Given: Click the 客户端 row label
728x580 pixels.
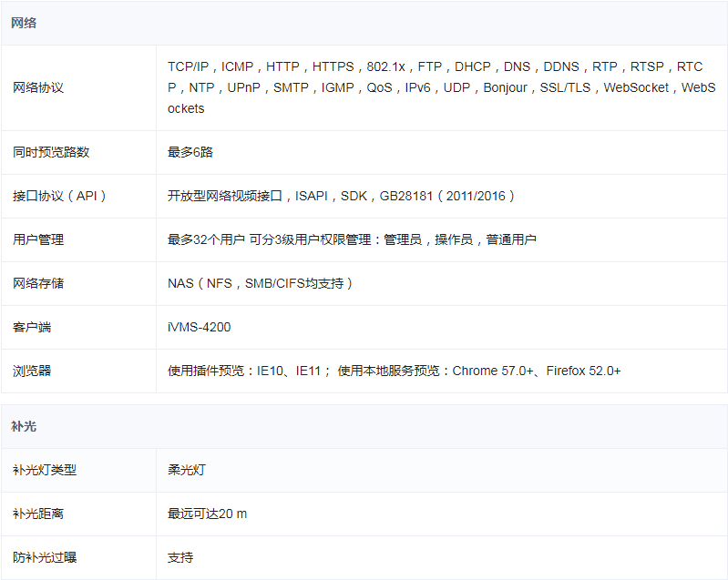Looking at the screenshot, I should [x=32, y=327].
